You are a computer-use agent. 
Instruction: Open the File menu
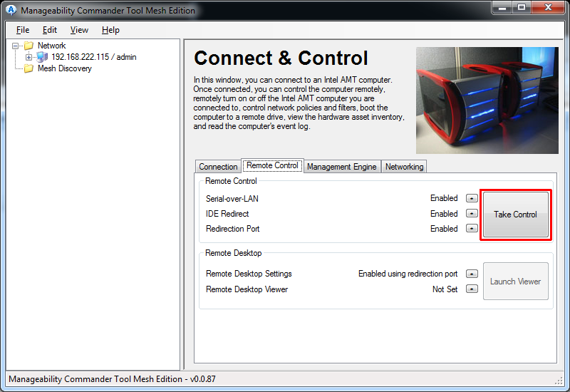pyautogui.click(x=23, y=30)
